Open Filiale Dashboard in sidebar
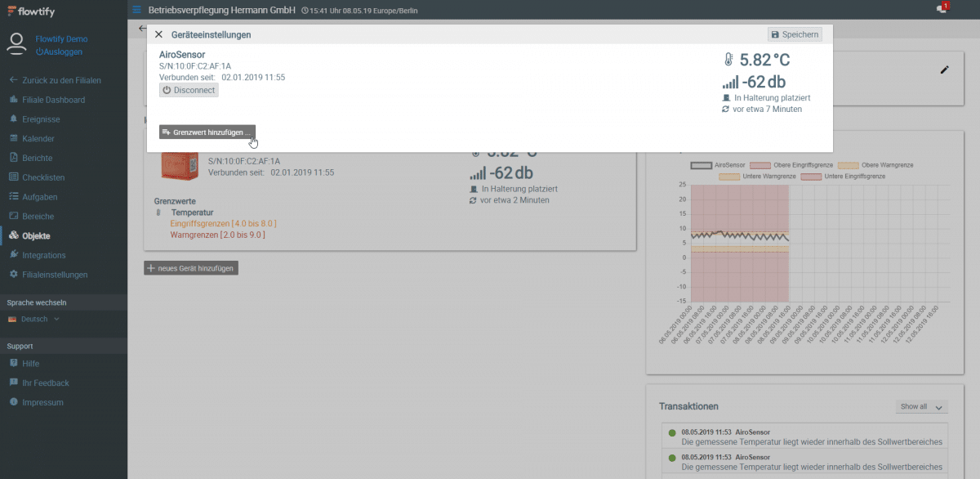The width and height of the screenshot is (980, 479). [x=53, y=100]
